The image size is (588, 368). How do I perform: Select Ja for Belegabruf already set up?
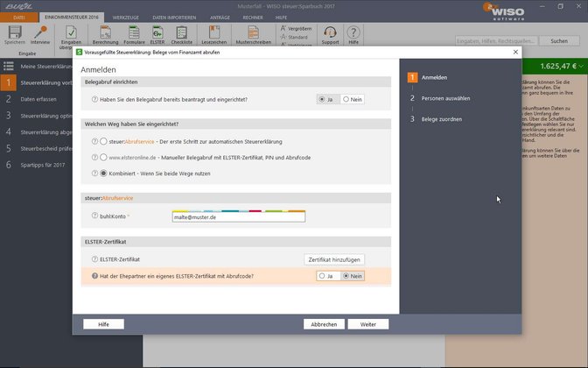pos(328,100)
